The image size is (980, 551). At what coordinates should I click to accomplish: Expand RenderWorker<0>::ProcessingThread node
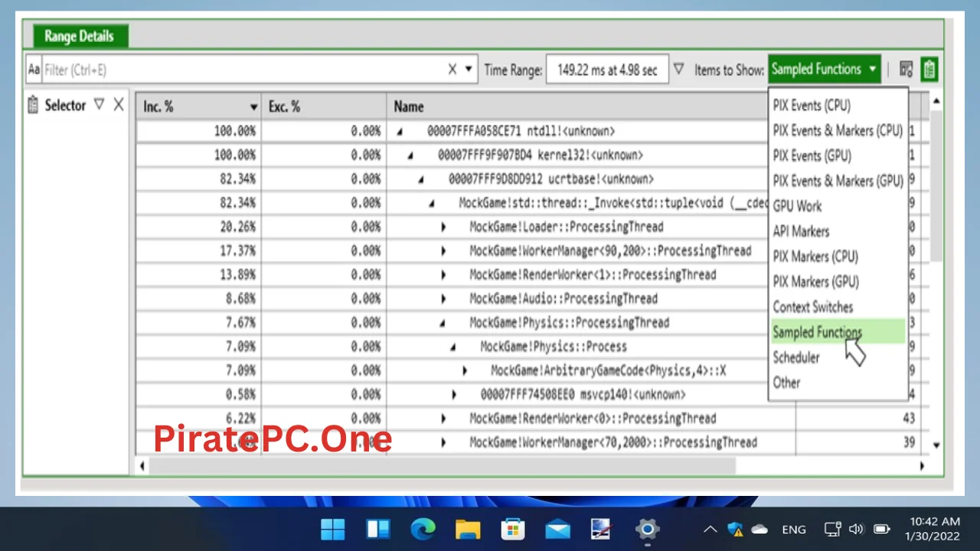pos(443,419)
